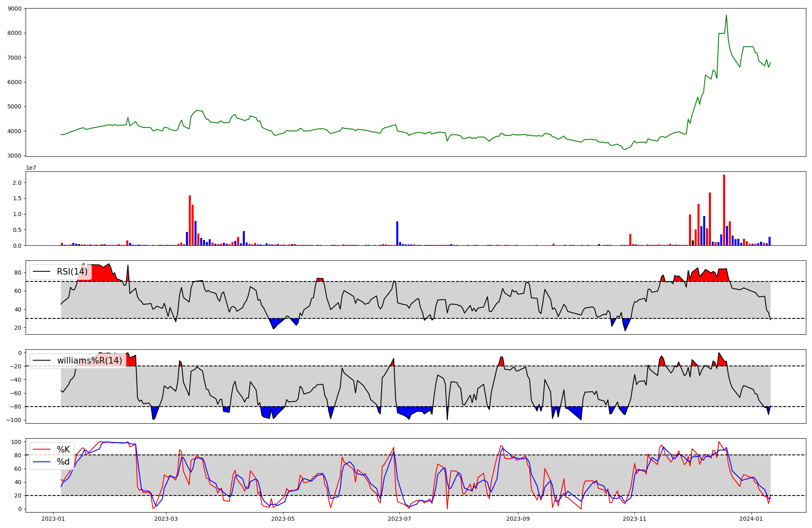Screen dimensions: 812x528
Task: Click the 3000 tick on price axis
Action: click(15, 156)
